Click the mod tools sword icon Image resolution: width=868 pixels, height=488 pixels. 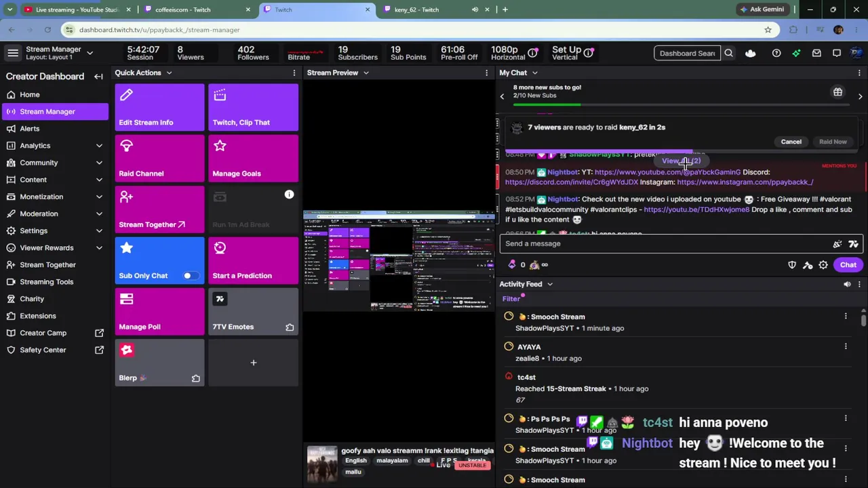808,265
